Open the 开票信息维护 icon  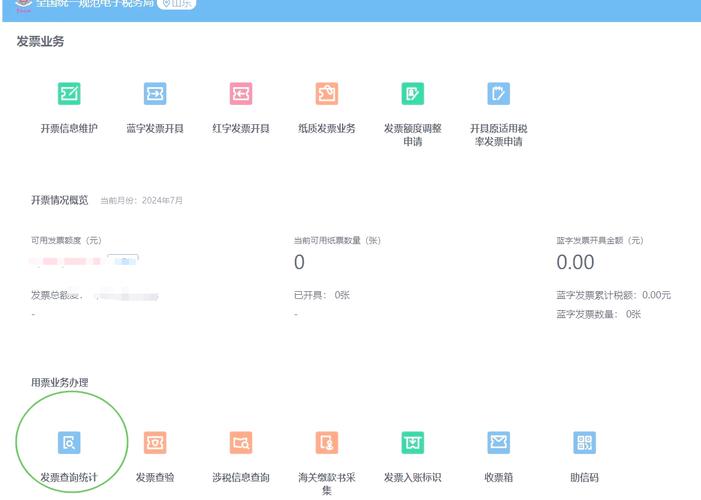(x=69, y=93)
